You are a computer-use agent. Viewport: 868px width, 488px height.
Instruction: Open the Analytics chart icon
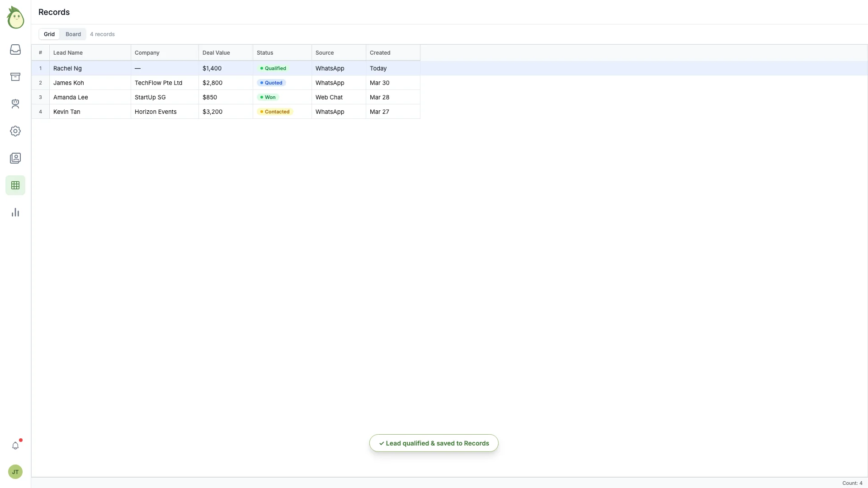click(15, 212)
